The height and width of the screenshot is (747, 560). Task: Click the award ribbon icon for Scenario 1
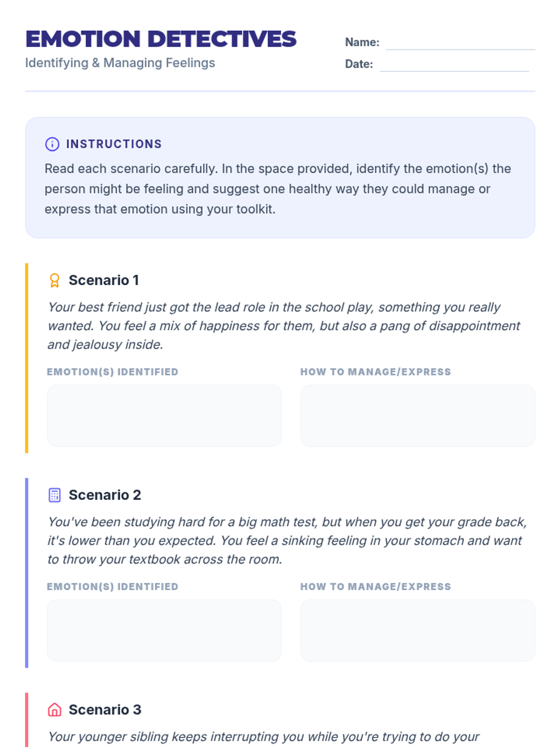55,280
